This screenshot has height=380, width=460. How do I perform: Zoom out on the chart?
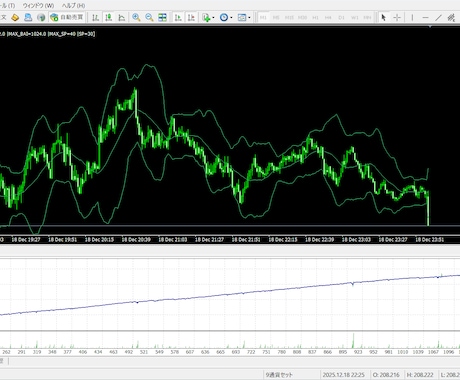pos(149,17)
